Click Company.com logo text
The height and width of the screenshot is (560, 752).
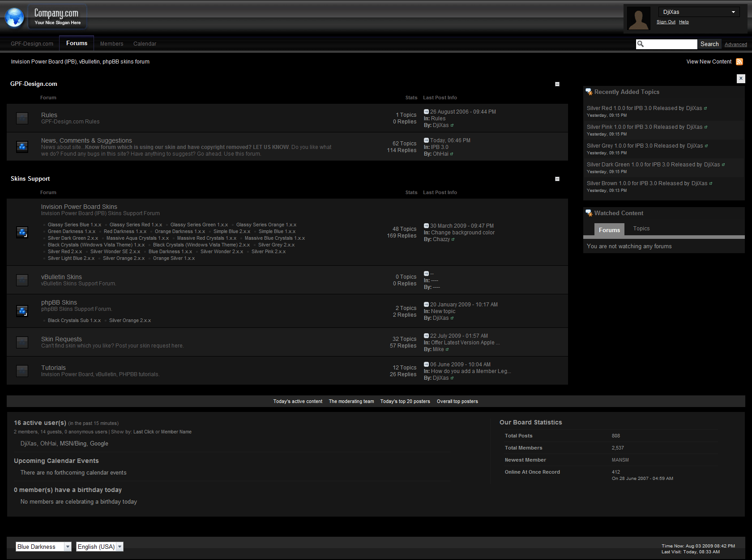pos(56,13)
